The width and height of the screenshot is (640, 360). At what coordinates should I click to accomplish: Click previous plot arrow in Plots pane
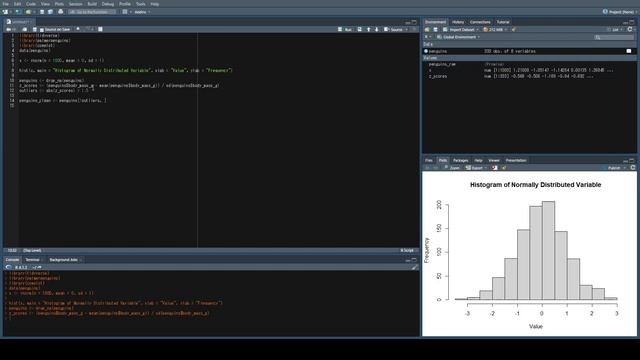(x=427, y=168)
